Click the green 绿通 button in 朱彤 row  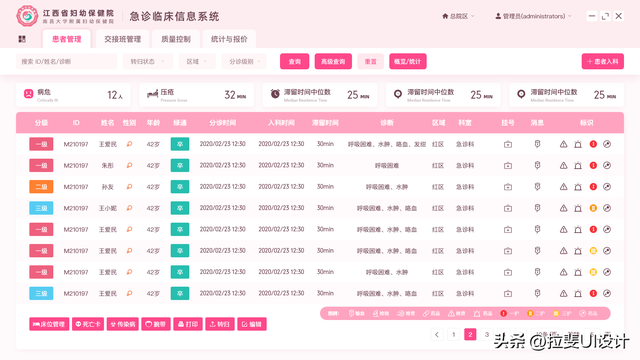tap(180, 165)
